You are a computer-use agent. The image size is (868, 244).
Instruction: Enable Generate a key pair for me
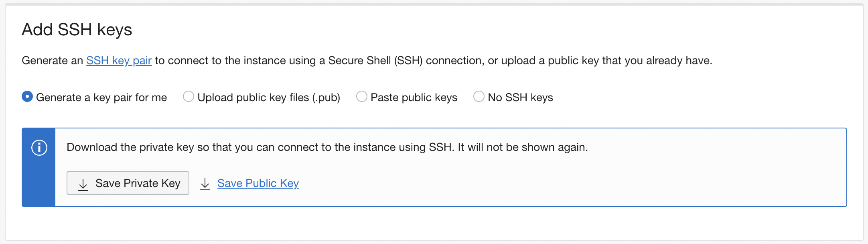26,97
